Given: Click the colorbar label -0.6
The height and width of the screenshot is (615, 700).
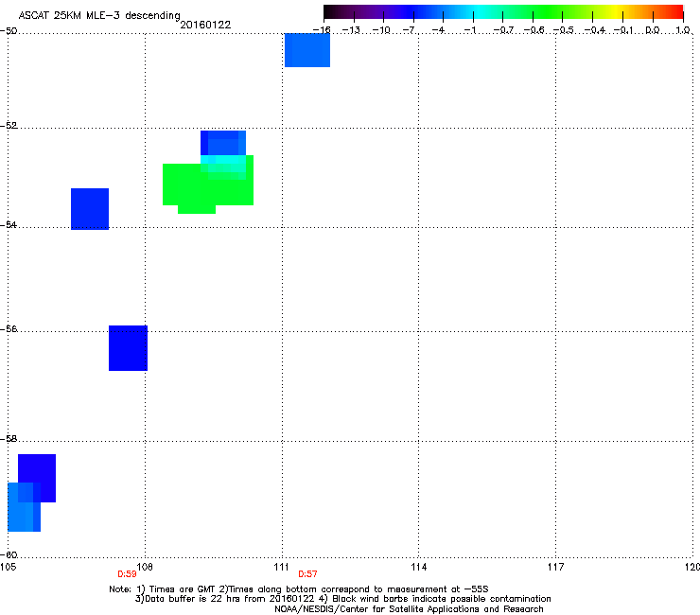Looking at the screenshot, I should tap(534, 30).
